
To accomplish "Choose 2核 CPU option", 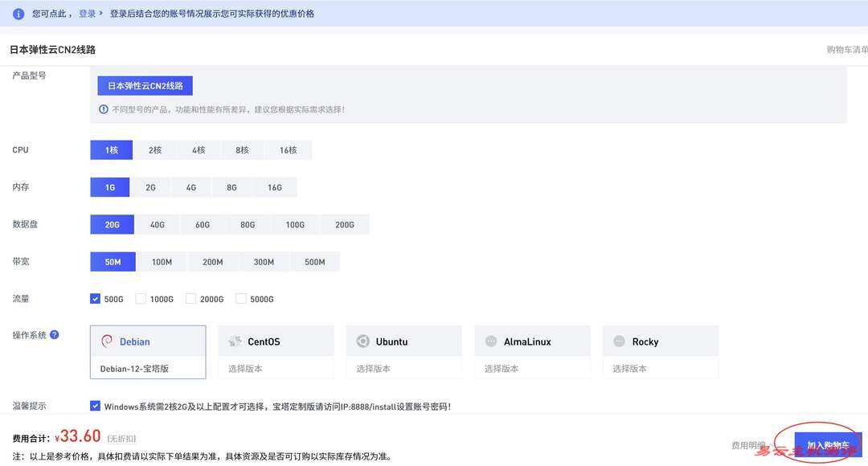I will [155, 150].
